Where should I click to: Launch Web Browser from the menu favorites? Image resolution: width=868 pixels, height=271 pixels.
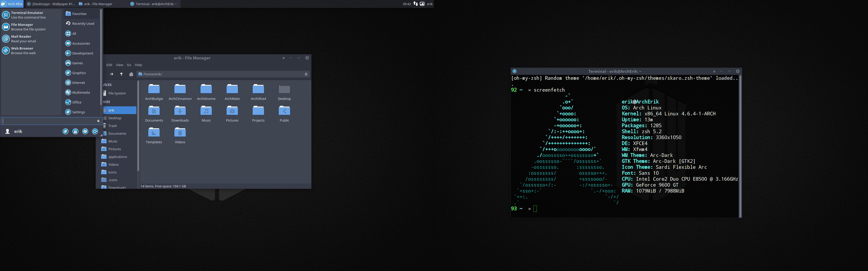click(x=31, y=51)
